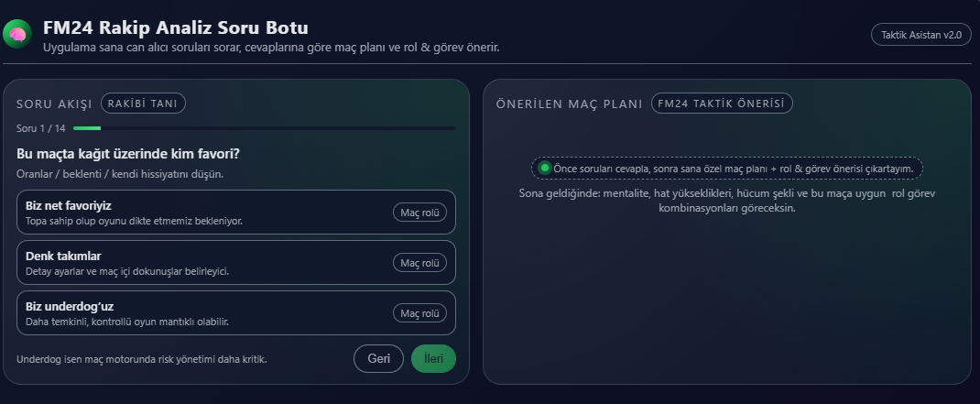Click the question "Bu maçta kağıt üzerinde kim favori?"

click(x=134, y=153)
